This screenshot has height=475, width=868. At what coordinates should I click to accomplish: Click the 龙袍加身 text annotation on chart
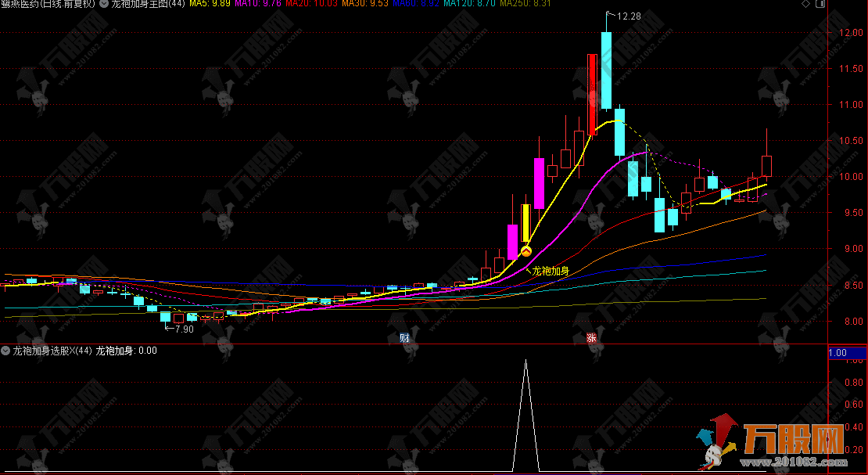pyautogui.click(x=550, y=272)
